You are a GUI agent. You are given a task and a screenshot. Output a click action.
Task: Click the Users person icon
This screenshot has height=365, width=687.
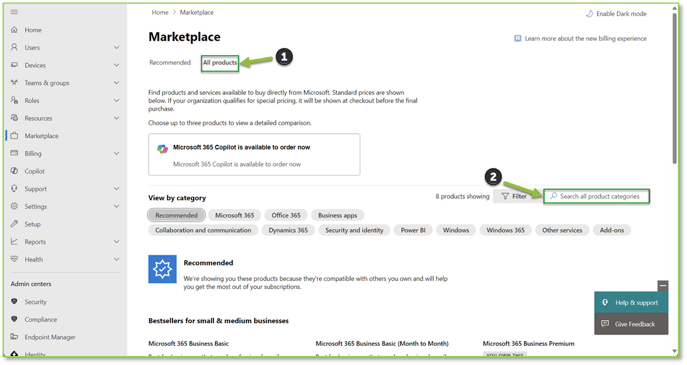click(x=14, y=47)
